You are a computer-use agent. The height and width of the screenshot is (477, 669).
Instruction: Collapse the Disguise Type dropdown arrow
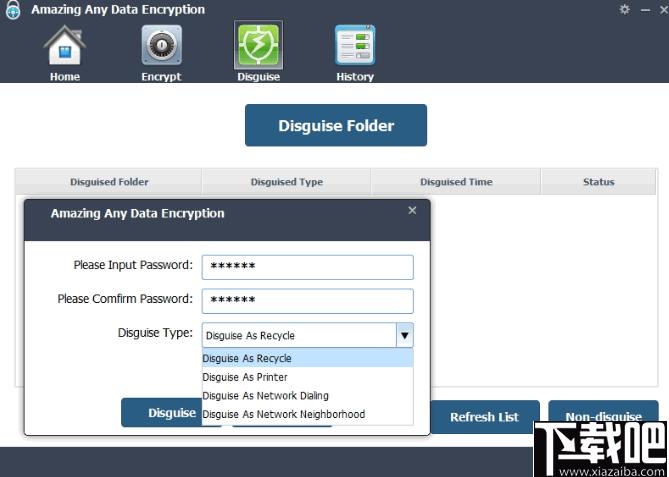click(x=404, y=335)
